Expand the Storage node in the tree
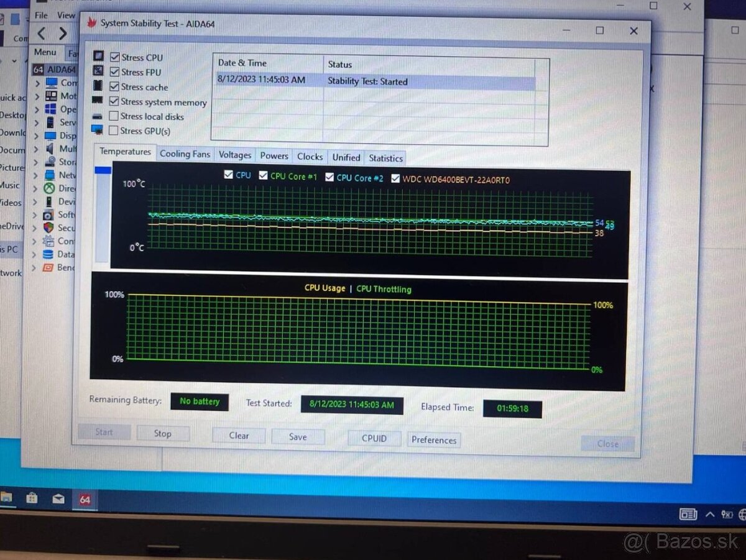This screenshot has width=746, height=560. (37, 162)
